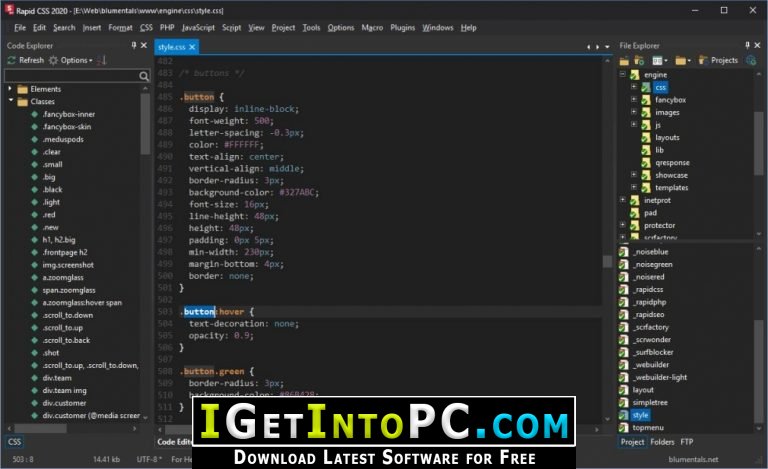Select the style file in the file list
The width and height of the screenshot is (768, 469).
point(640,415)
